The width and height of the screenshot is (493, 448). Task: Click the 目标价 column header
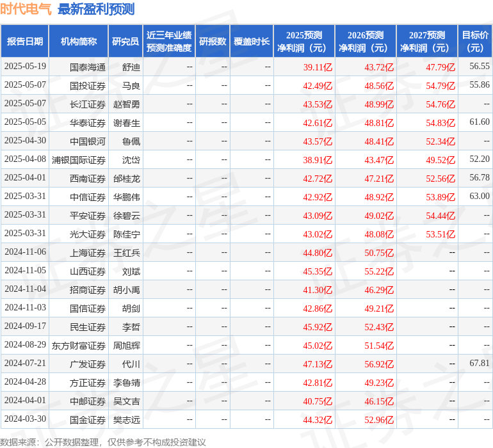coord(475,42)
